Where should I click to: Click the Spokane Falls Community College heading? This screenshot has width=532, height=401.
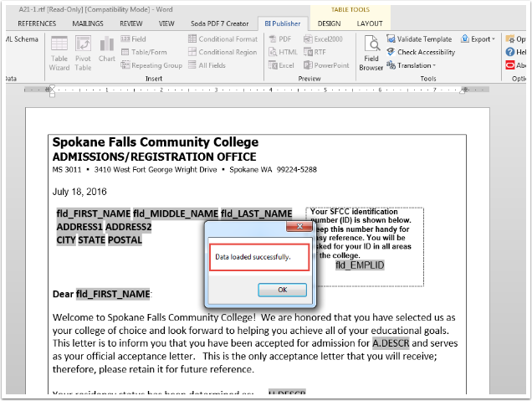[x=156, y=142]
